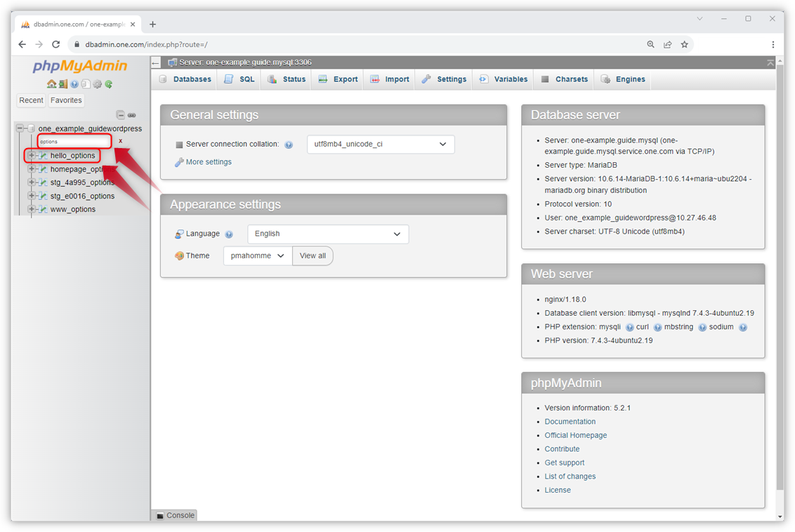The image size is (795, 532).
Task: Expand the hello_options table node
Action: click(x=31, y=156)
